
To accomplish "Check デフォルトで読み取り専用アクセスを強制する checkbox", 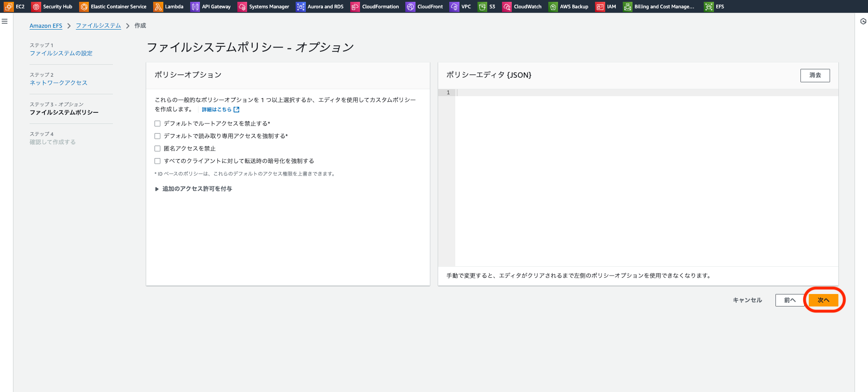I will (x=157, y=136).
